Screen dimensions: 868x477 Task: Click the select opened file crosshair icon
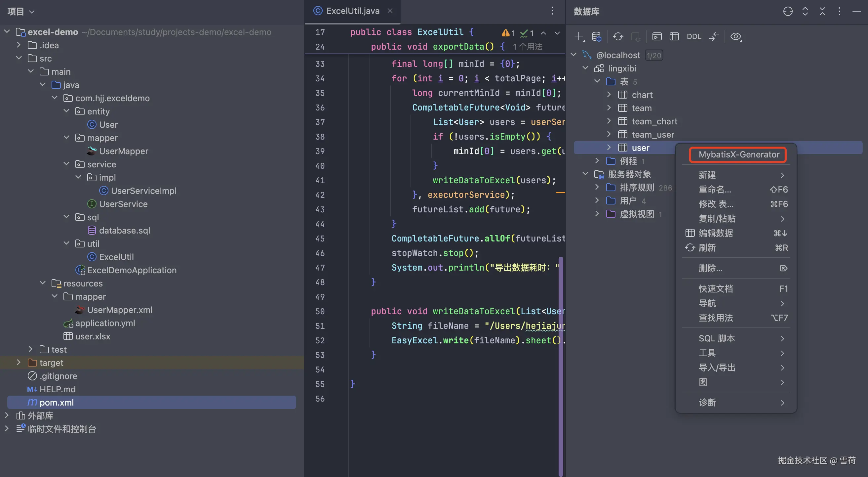pyautogui.click(x=787, y=12)
